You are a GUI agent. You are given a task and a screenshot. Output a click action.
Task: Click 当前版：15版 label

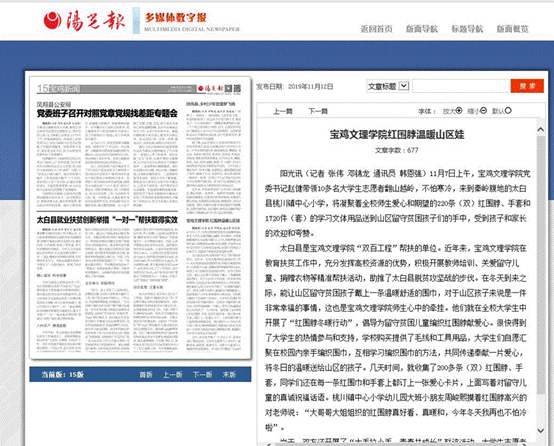63,375
